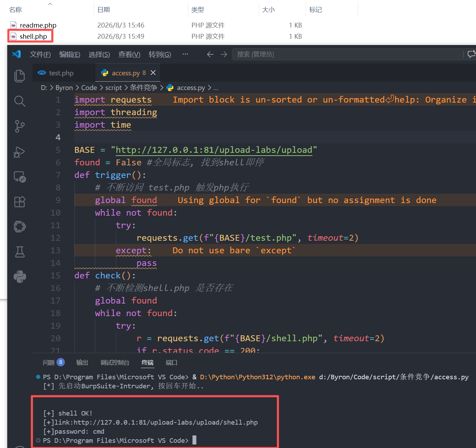
Task: Show more menus via the ellipsis
Action: coord(185,54)
